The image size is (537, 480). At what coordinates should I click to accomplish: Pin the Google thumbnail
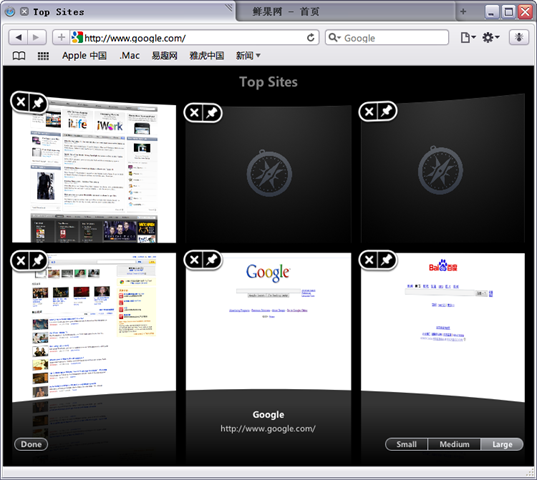212,260
